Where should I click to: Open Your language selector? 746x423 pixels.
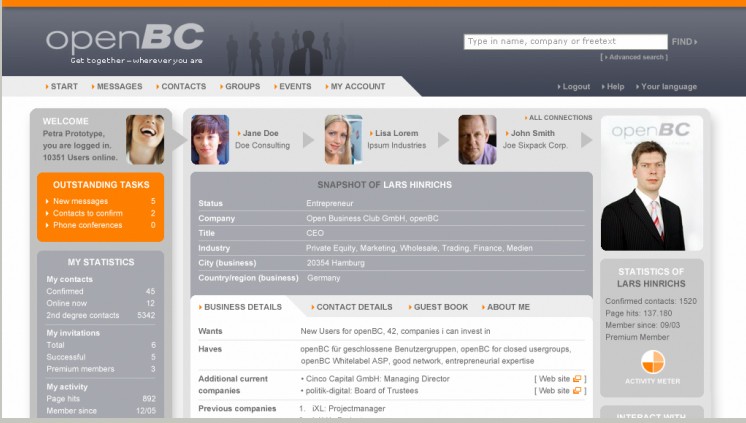click(667, 87)
